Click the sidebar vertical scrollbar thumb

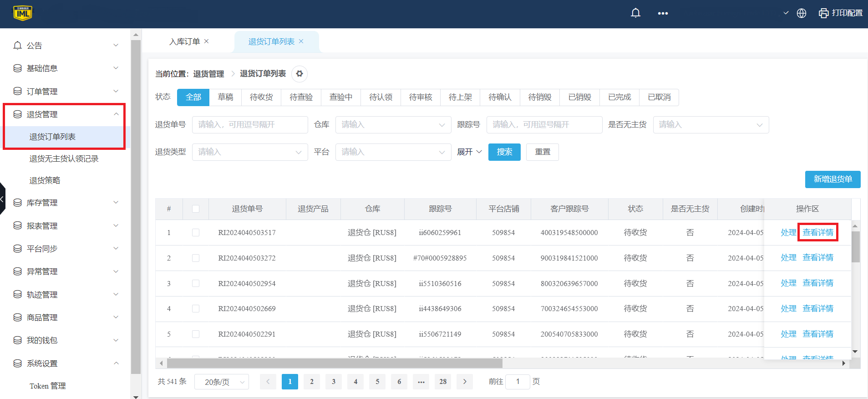point(136,207)
